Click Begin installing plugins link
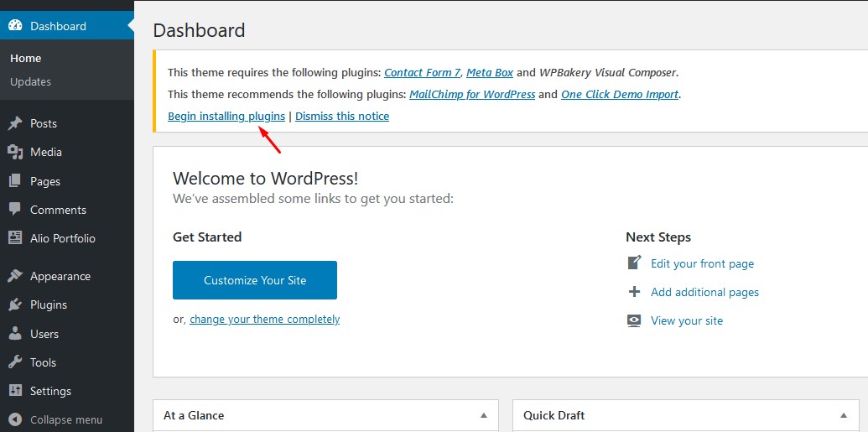 coord(226,116)
